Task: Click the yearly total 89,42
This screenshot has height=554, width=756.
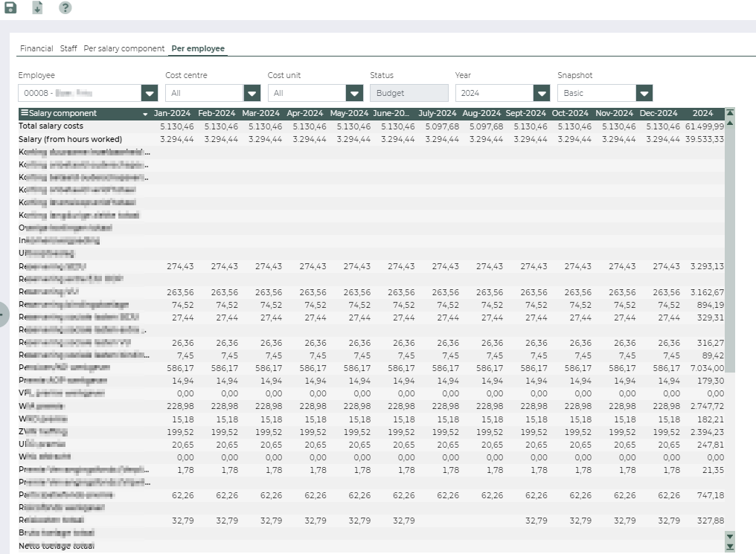Action: coord(713,355)
